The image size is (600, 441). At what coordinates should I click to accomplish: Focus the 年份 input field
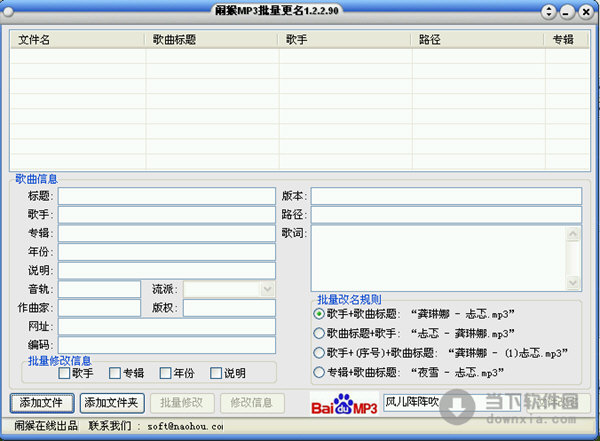(x=167, y=252)
